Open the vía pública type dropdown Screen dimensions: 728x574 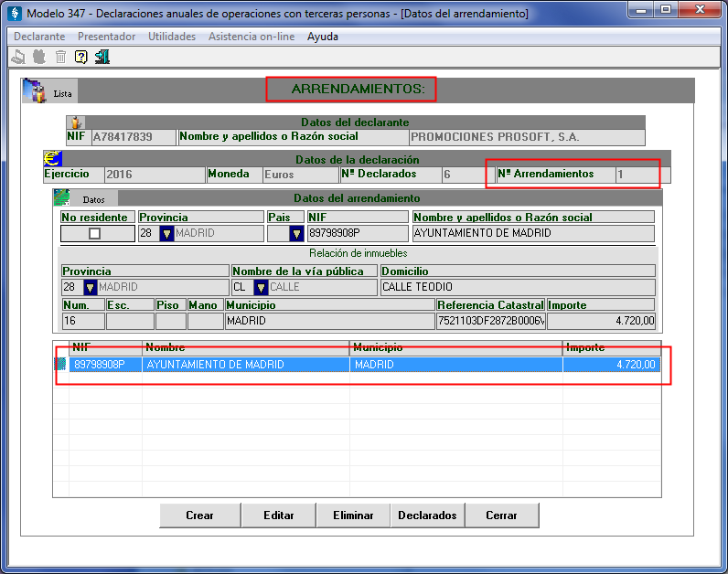click(x=261, y=287)
